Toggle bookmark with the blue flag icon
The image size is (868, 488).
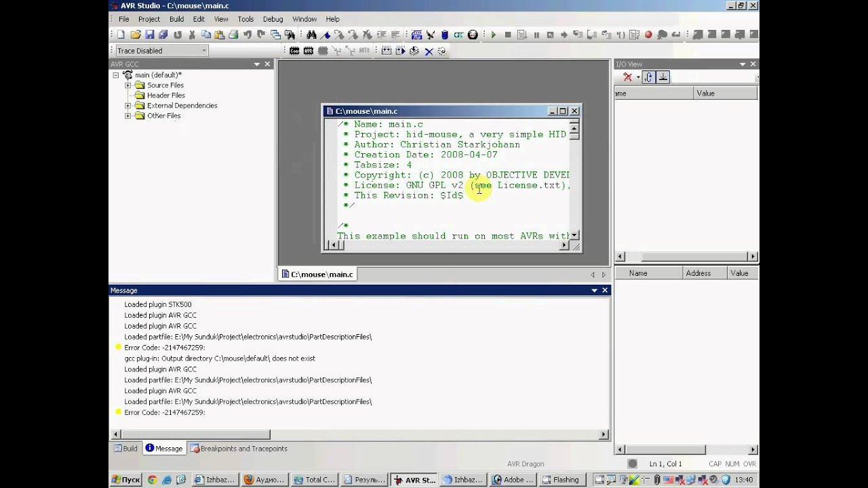tap(325, 35)
